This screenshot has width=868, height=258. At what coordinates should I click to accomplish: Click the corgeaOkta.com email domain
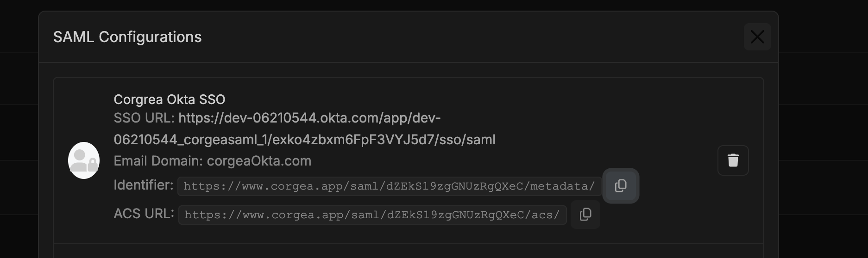259,161
